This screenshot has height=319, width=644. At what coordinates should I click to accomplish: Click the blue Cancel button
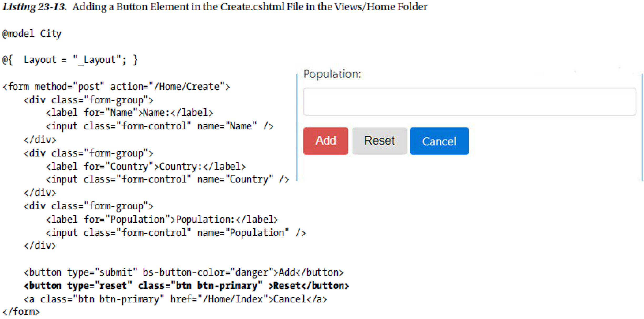(439, 141)
